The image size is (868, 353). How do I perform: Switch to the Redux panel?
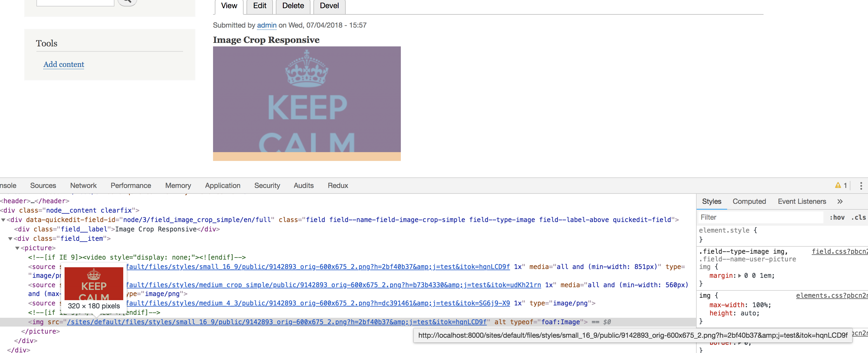338,185
